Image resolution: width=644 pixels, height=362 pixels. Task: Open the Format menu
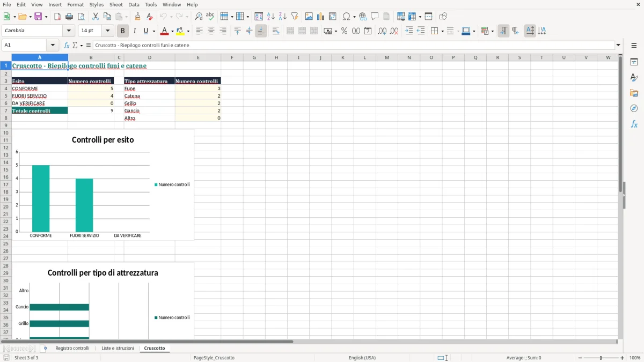75,4
